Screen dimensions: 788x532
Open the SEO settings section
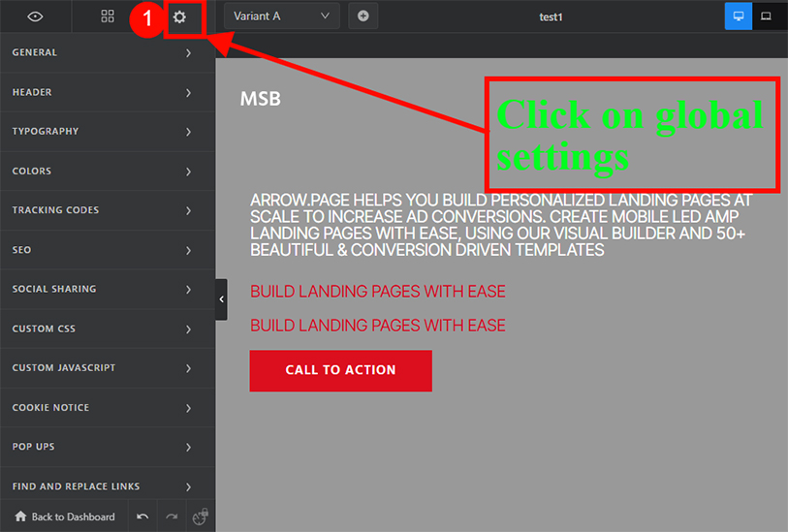pyautogui.click(x=107, y=250)
